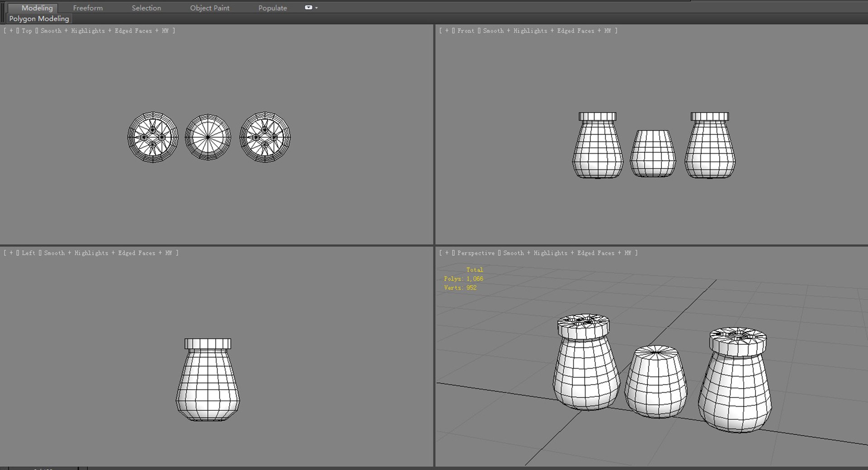This screenshot has width=868, height=470.
Task: Switch to the Modeling ribbon tab
Action: click(x=37, y=8)
